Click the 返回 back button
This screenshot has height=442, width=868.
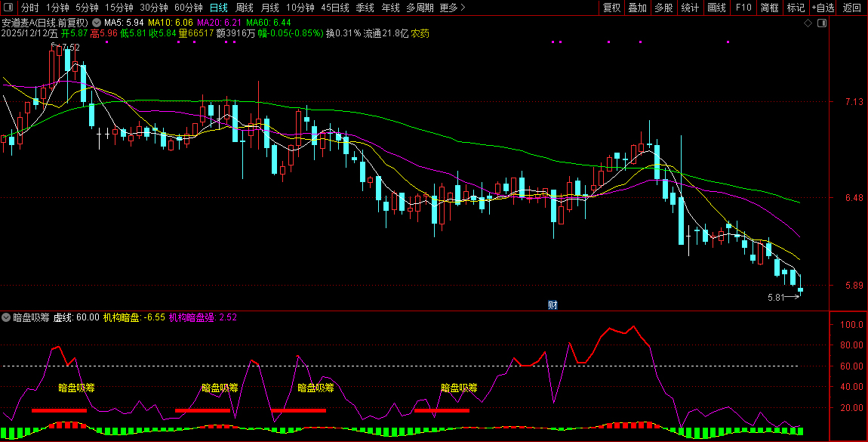(x=852, y=8)
